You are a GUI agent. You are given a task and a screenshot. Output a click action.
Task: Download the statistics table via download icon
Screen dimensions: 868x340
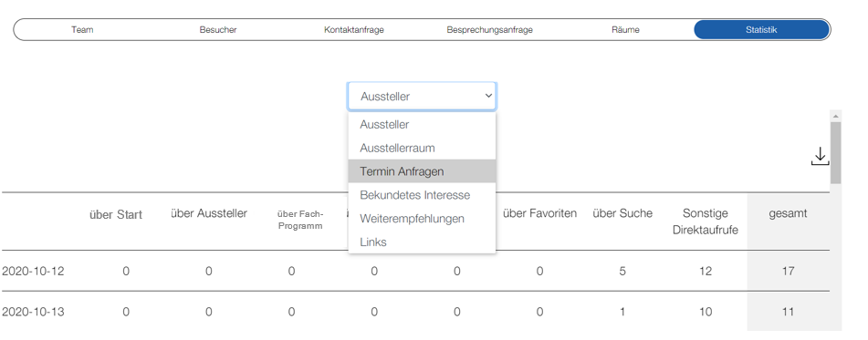click(x=820, y=157)
